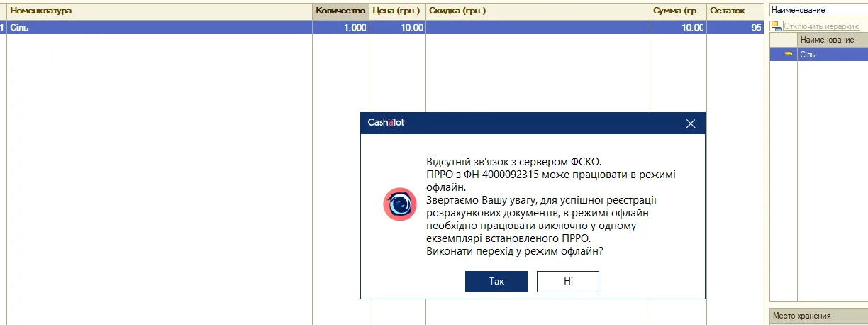Click the Цена (грн.) column header
This screenshot has width=868, height=325.
[x=397, y=11]
